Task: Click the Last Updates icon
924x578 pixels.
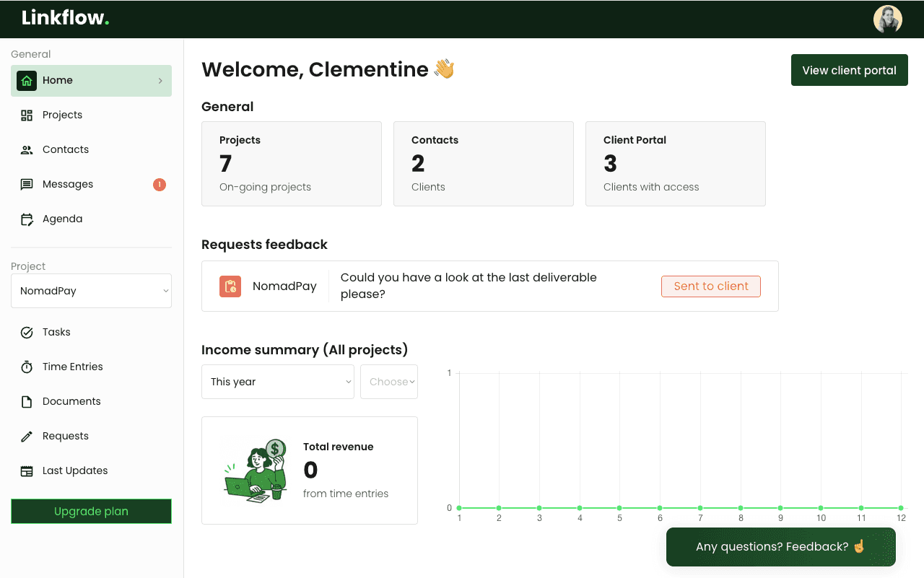Action: (x=27, y=471)
